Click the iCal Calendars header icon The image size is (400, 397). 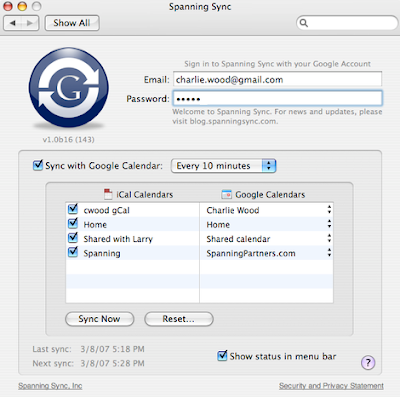point(108,194)
